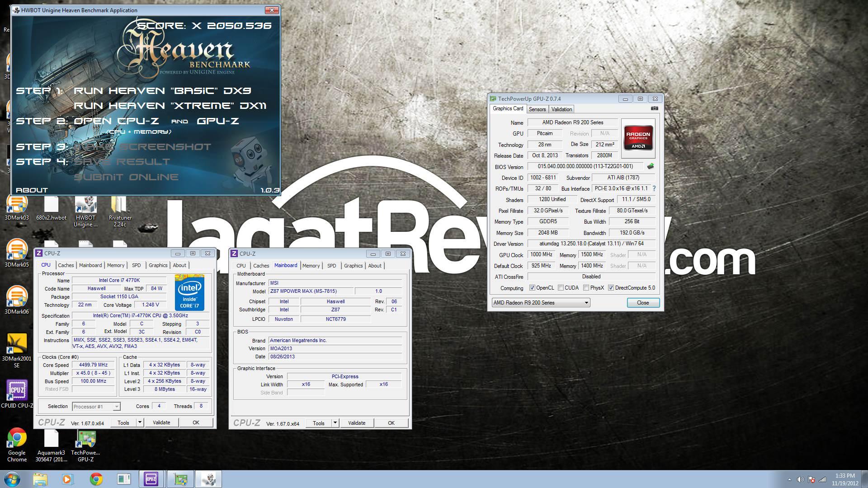Click the GPU-Z screenshot camera icon

[654, 108]
